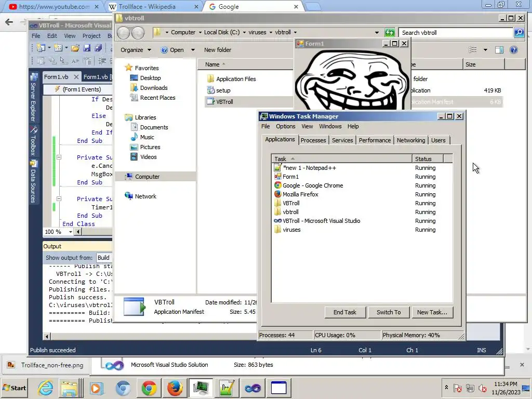Click Notepad++ icon on taskbar
The height and width of the screenshot is (399, 532).
click(227, 388)
